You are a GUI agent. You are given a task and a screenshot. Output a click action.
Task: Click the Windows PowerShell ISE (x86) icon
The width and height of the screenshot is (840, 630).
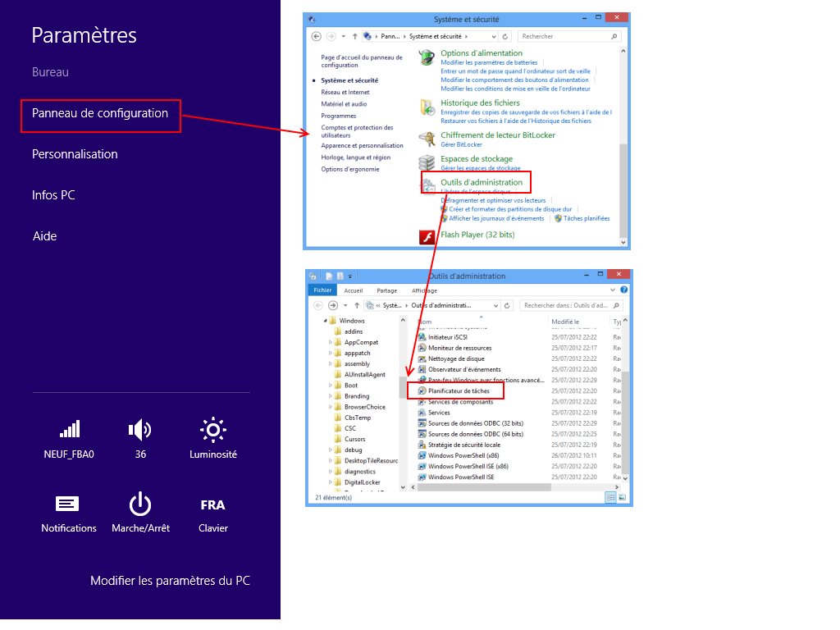(x=422, y=466)
